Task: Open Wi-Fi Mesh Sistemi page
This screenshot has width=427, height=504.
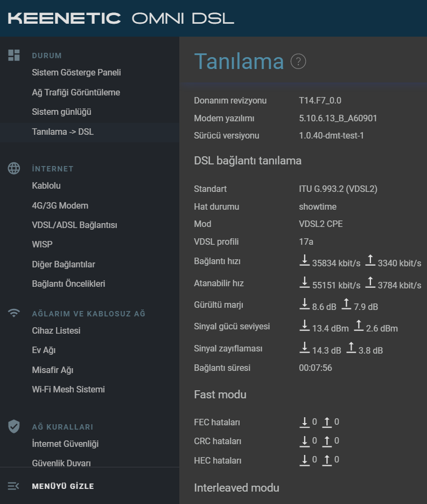Action: [x=68, y=389]
